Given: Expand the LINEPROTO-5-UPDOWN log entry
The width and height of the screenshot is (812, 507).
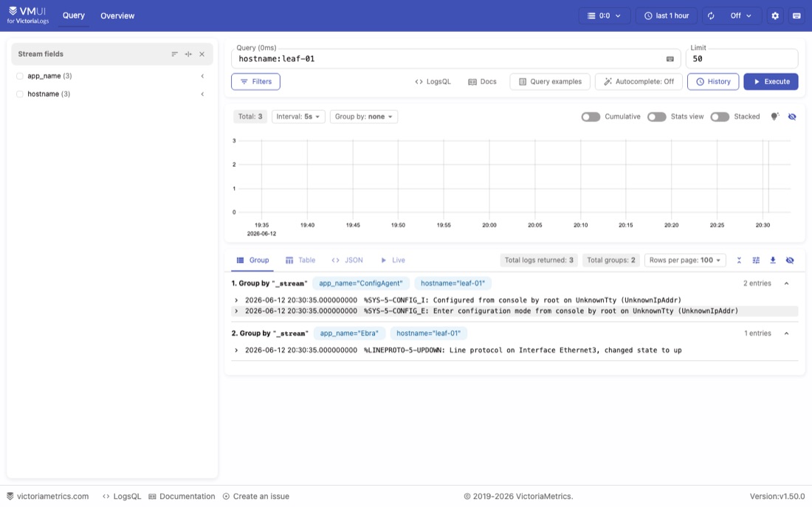Looking at the screenshot, I should tap(236, 351).
